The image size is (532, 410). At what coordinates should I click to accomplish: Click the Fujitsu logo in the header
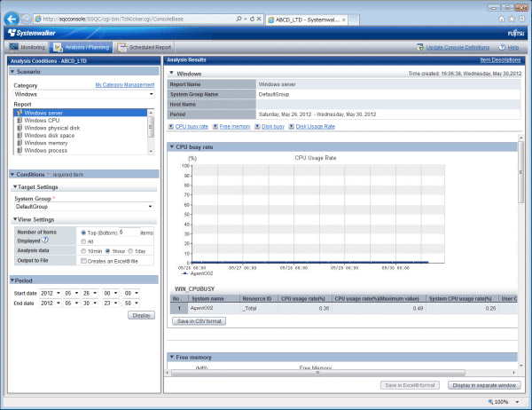click(x=516, y=34)
